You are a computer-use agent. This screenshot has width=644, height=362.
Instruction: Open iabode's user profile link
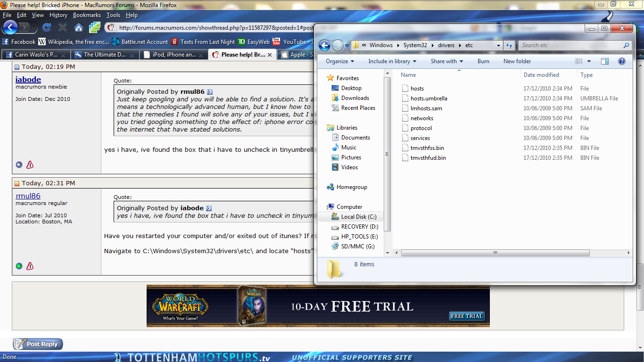click(x=28, y=80)
